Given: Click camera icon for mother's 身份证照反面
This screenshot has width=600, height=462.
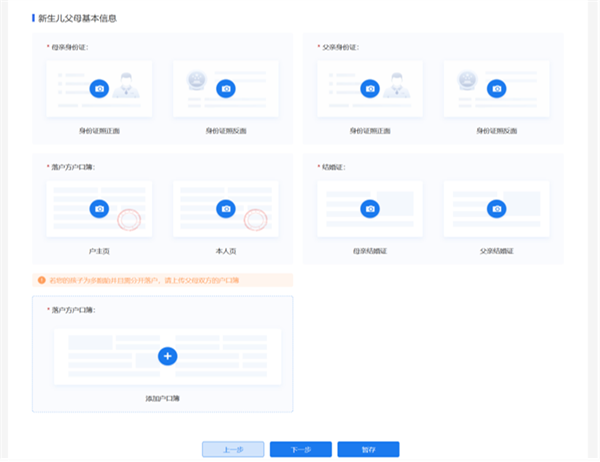Looking at the screenshot, I should [x=225, y=89].
